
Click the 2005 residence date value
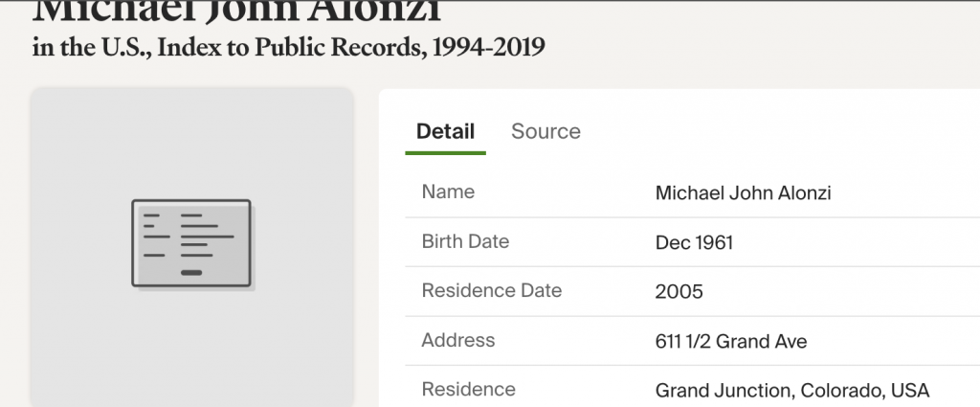tap(679, 292)
